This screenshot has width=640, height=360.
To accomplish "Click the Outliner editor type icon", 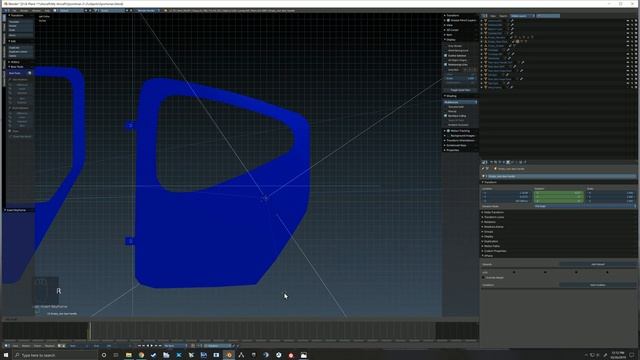I will [484, 16].
